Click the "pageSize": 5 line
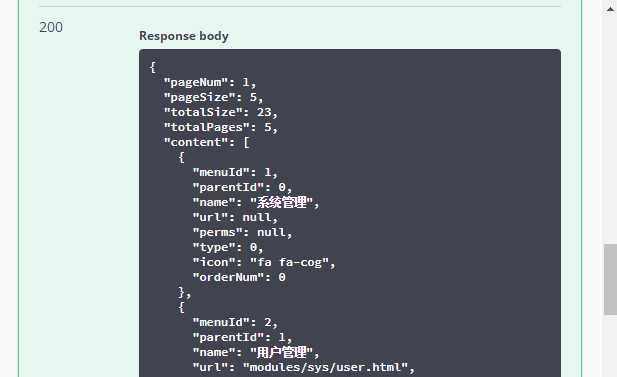This screenshot has width=617, height=377. [213, 97]
